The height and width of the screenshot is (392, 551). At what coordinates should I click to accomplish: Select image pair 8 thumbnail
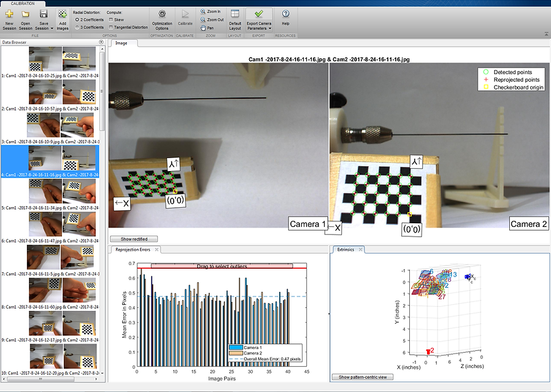(x=62, y=290)
